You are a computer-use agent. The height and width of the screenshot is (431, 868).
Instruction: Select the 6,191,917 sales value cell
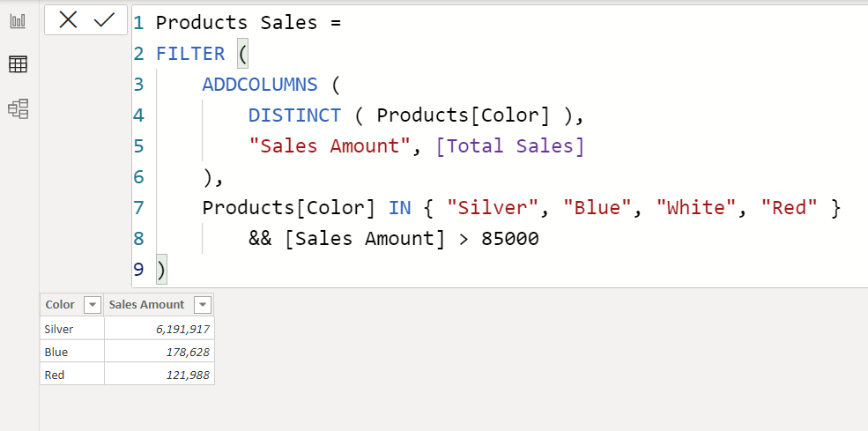tap(159, 329)
